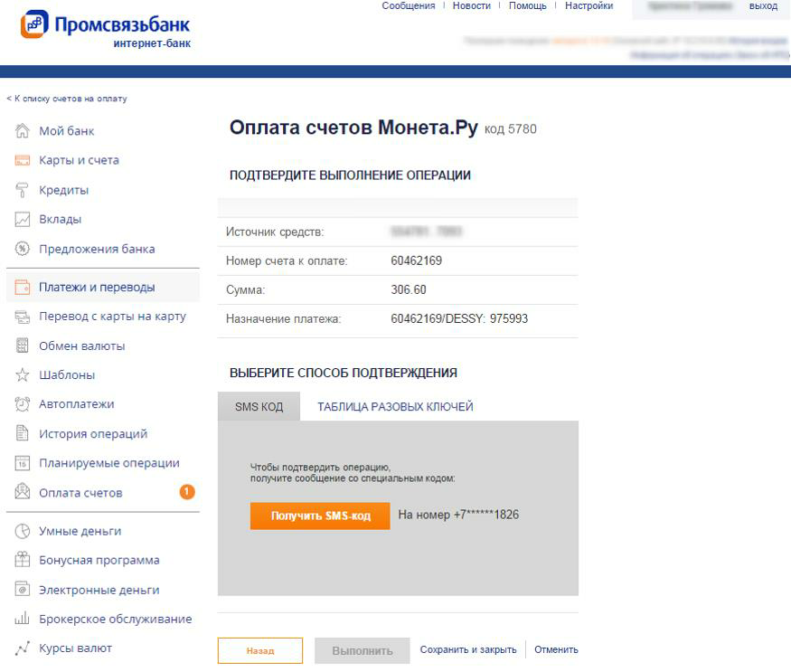Click the card icon beside Карты и счета
Screen dimensions: 791x672
[23, 161]
